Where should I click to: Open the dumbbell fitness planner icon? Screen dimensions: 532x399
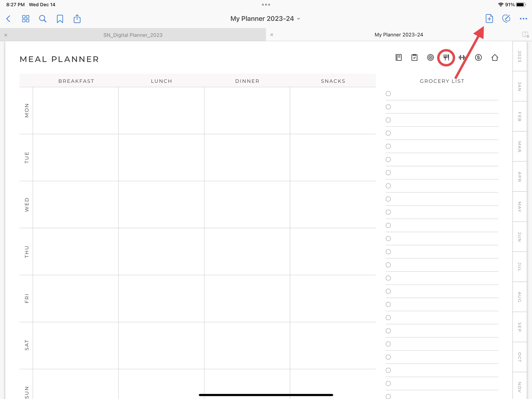click(x=462, y=57)
